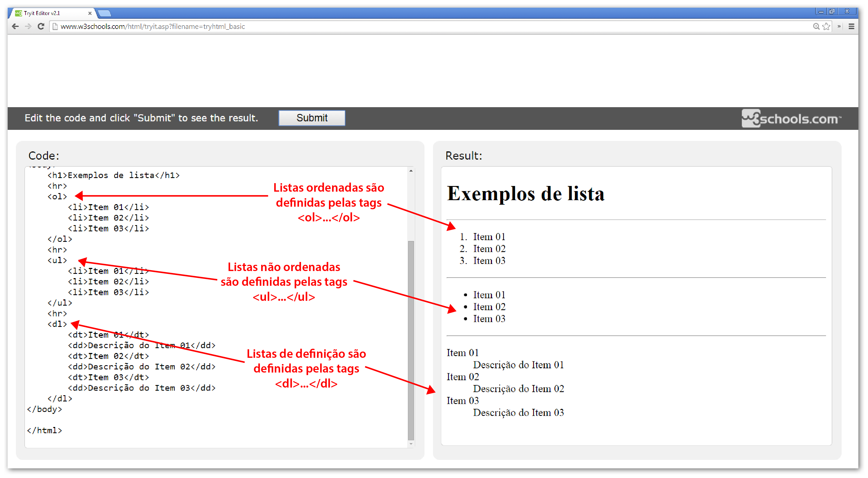Open the Chrome hamburger menu
Viewport: 868px width, 478px height.
point(851,26)
